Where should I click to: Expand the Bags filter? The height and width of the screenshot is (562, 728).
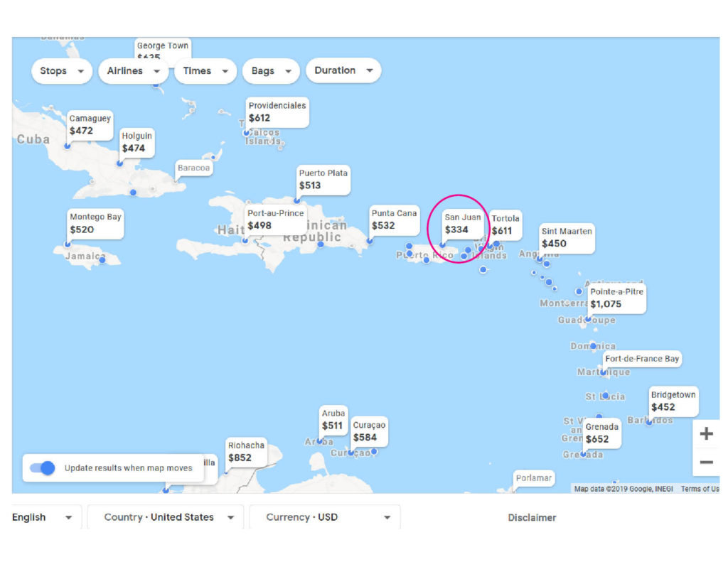271,71
